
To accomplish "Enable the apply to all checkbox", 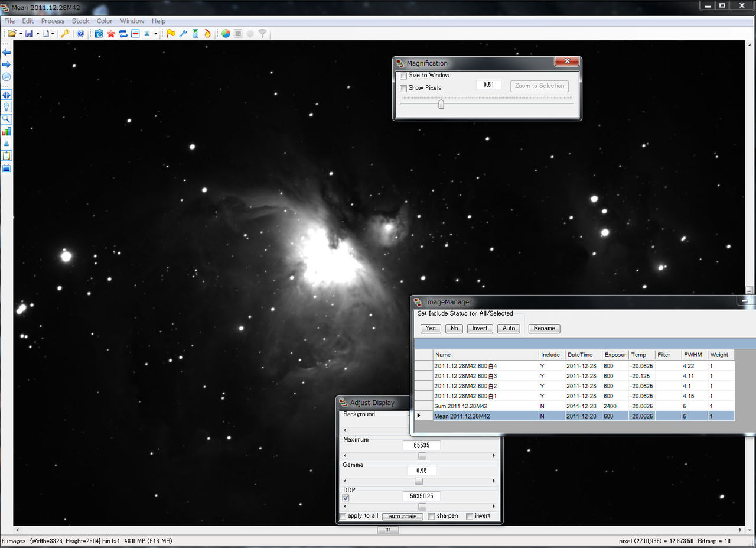I will click(343, 516).
